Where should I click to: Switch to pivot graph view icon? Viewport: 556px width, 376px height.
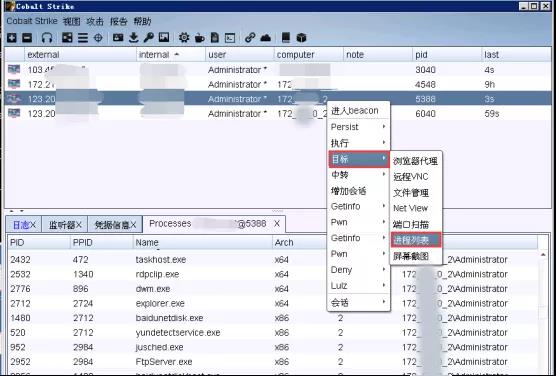[x=67, y=38]
